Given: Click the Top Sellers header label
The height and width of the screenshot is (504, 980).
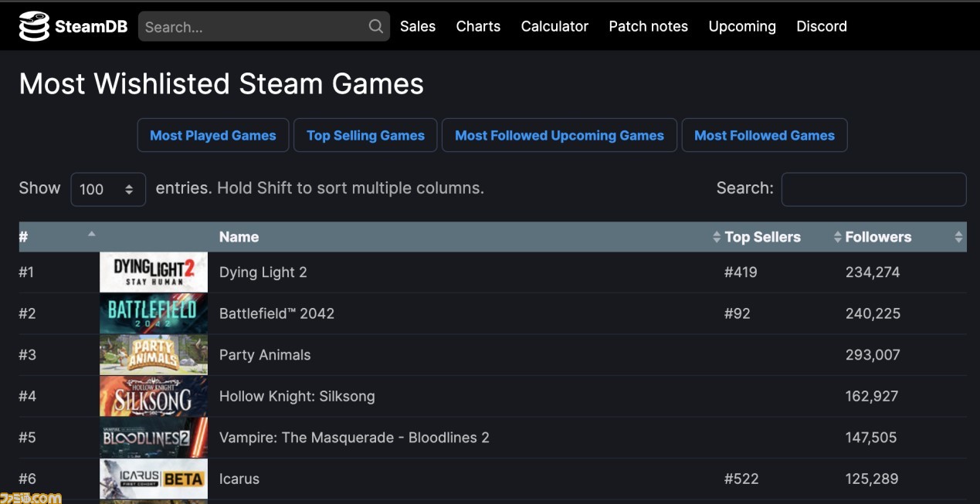Looking at the screenshot, I should point(762,237).
